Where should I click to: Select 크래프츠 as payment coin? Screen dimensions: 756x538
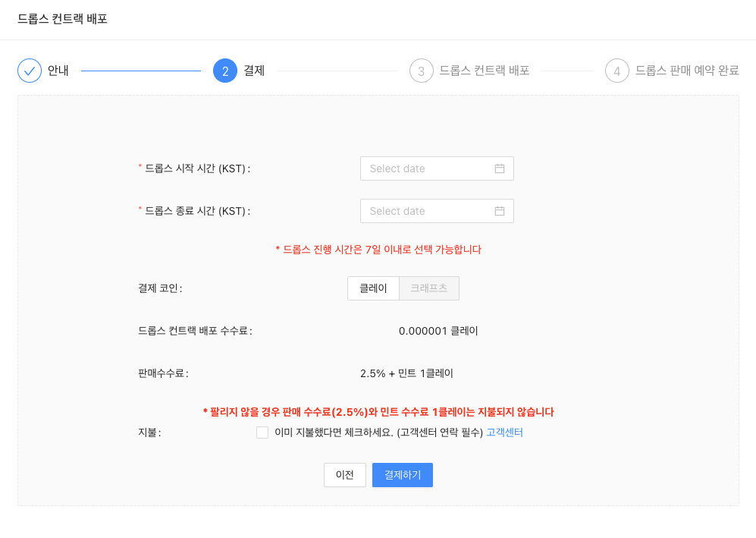[429, 288]
